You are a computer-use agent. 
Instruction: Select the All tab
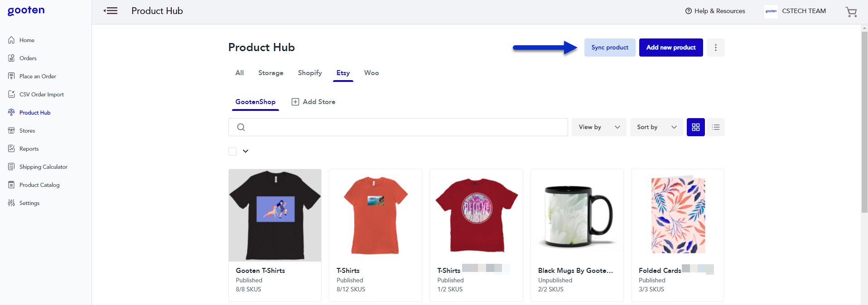click(240, 73)
